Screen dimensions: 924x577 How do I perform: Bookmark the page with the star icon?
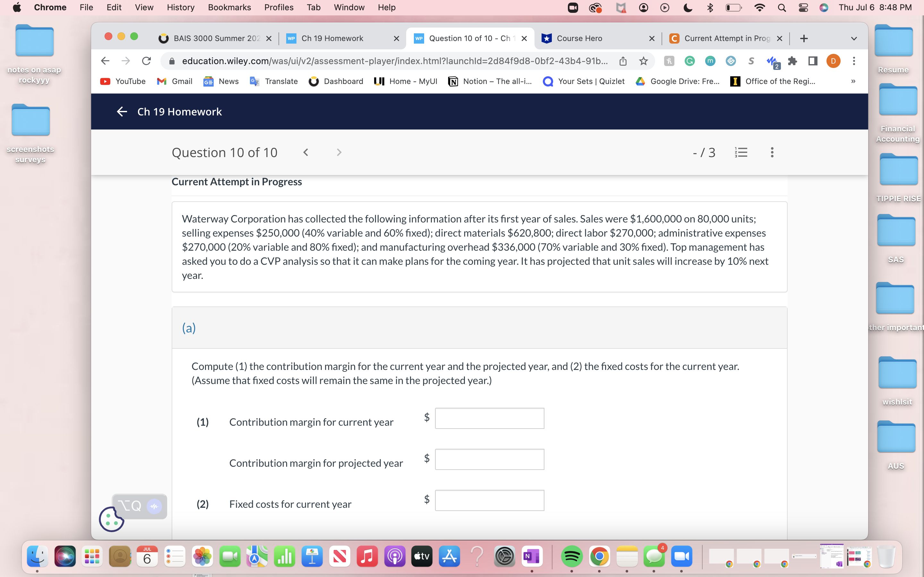644,61
